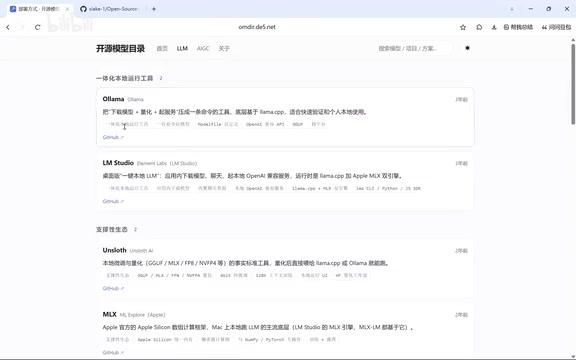Image resolution: width=576 pixels, height=360 pixels.
Task: Open the 关于 navigation item
Action: point(224,48)
